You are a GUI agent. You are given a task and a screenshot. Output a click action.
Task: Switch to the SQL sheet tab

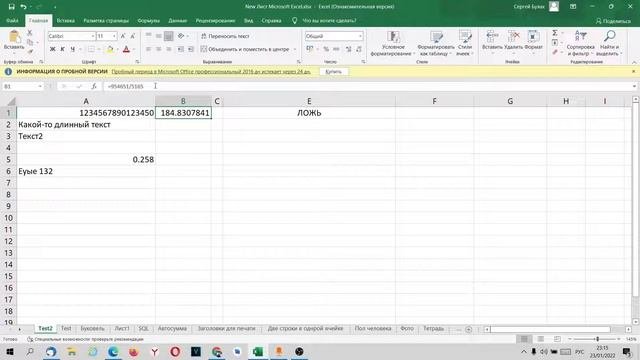(143, 329)
